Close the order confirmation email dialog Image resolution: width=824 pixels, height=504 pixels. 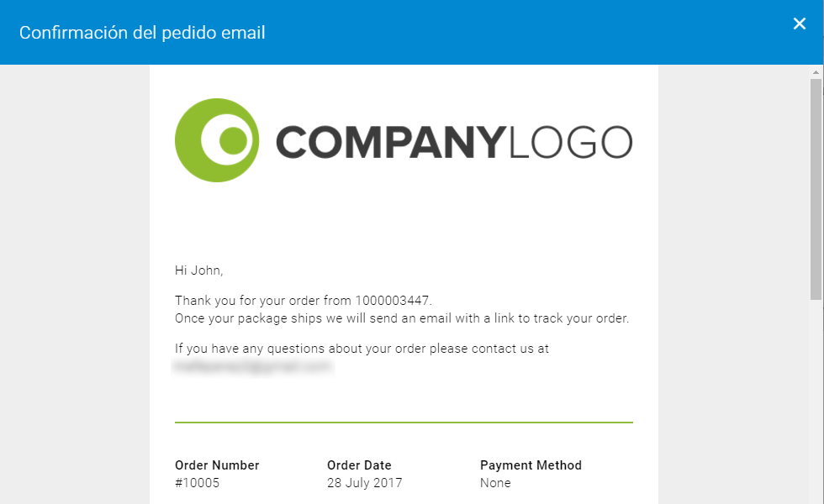(800, 24)
